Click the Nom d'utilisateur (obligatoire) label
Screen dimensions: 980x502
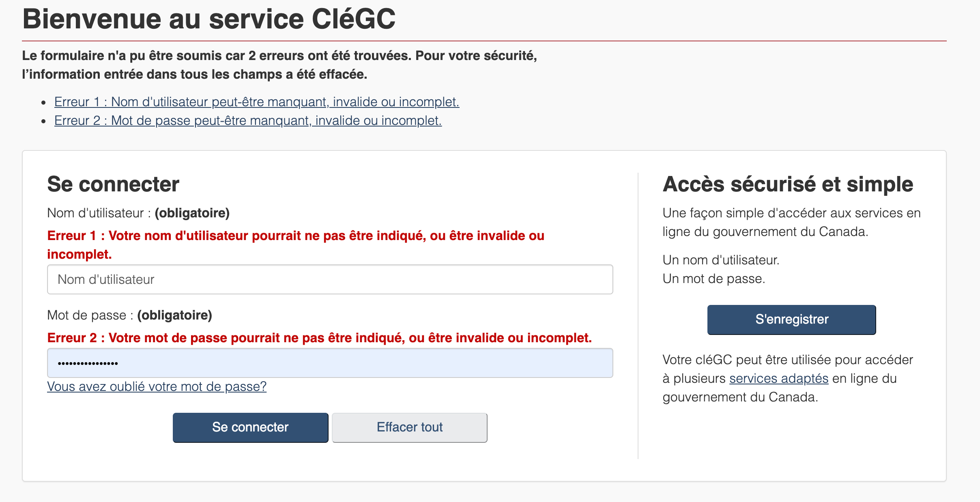tap(138, 213)
